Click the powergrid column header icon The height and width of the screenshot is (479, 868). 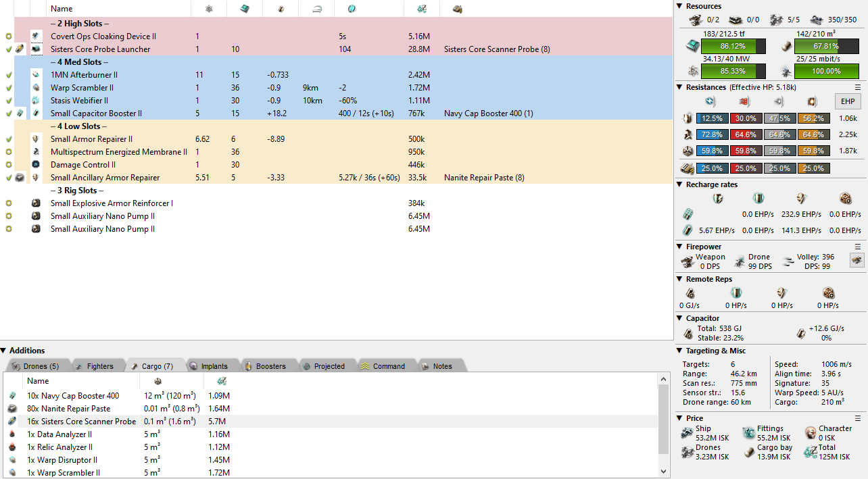(209, 9)
